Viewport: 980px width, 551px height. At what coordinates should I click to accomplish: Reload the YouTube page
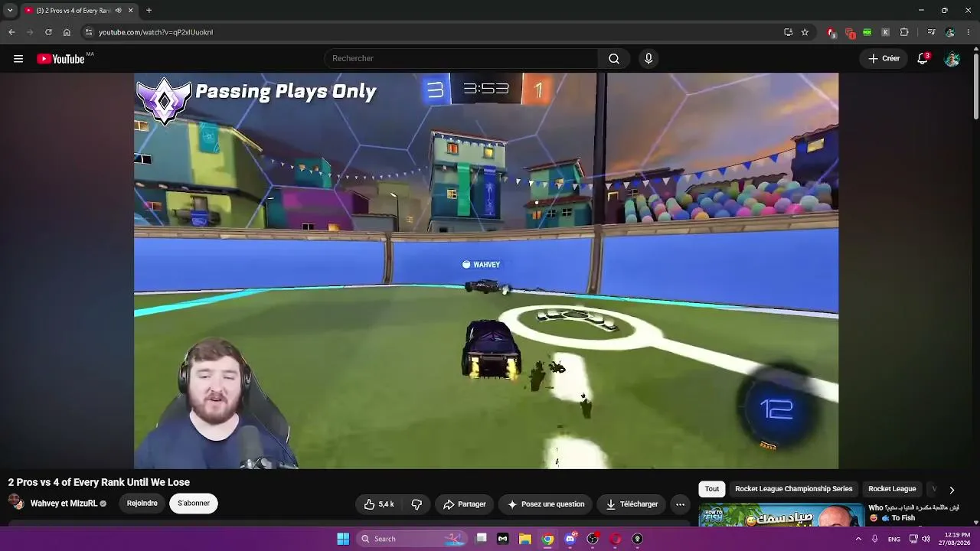[x=48, y=32]
